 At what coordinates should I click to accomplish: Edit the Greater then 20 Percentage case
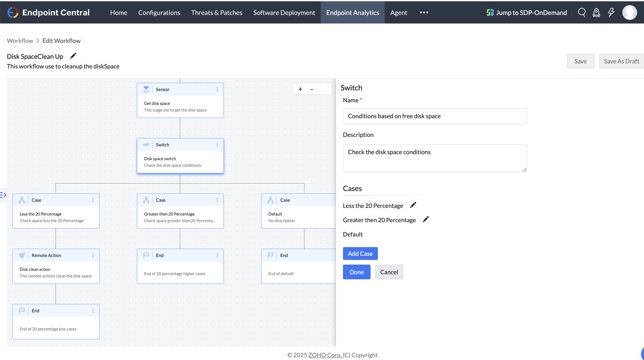coord(426,219)
